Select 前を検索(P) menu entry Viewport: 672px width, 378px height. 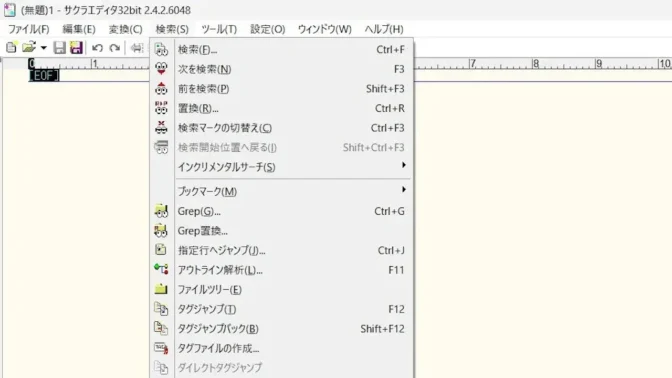click(x=282, y=89)
